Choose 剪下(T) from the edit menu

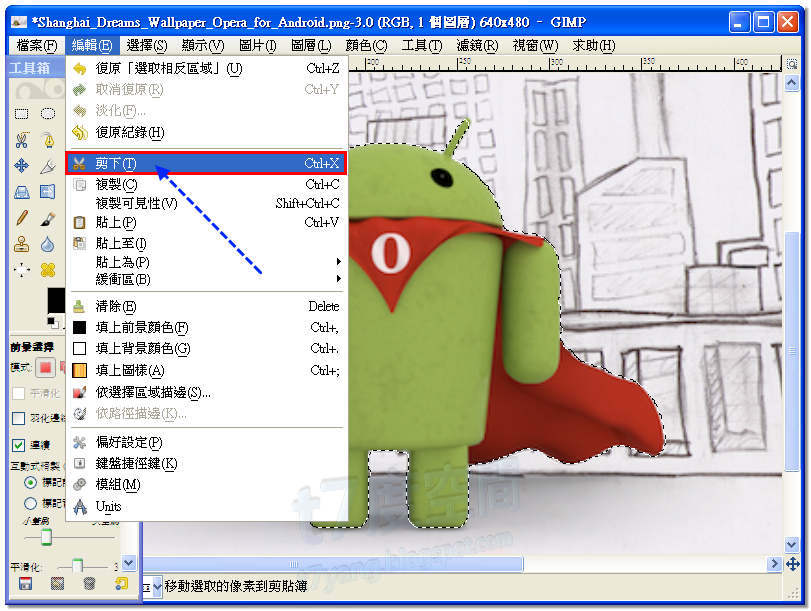click(206, 163)
